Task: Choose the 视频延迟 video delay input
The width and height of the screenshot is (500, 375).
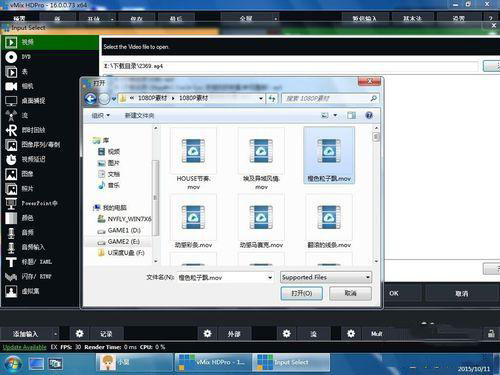Action: [41, 159]
